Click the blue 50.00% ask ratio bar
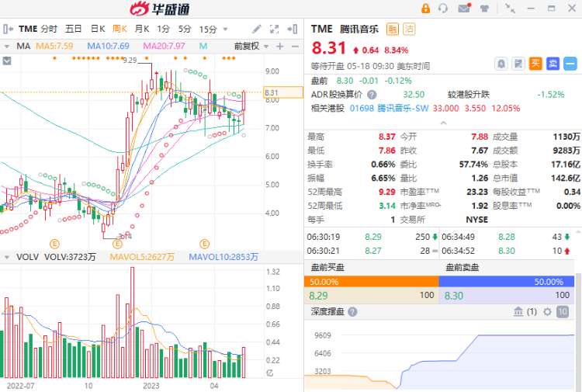The height and width of the screenshot is (392, 582). point(507,282)
